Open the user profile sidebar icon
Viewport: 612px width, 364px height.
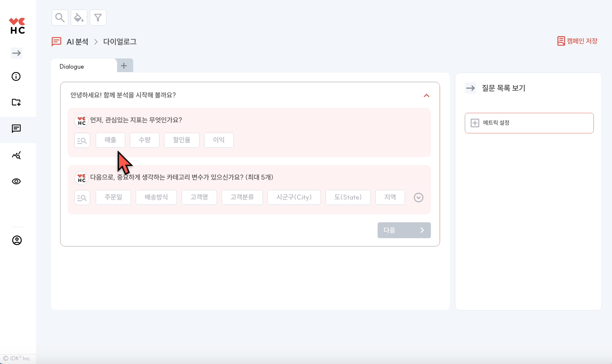coord(17,240)
